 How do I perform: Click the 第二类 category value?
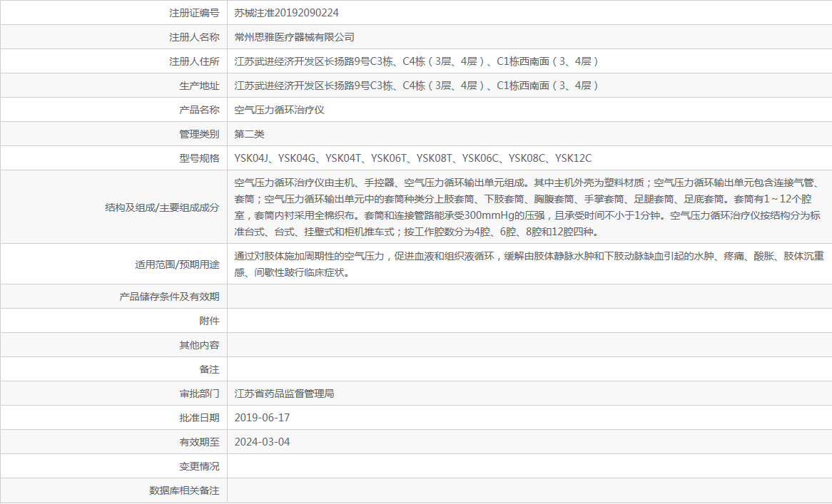[x=250, y=134]
